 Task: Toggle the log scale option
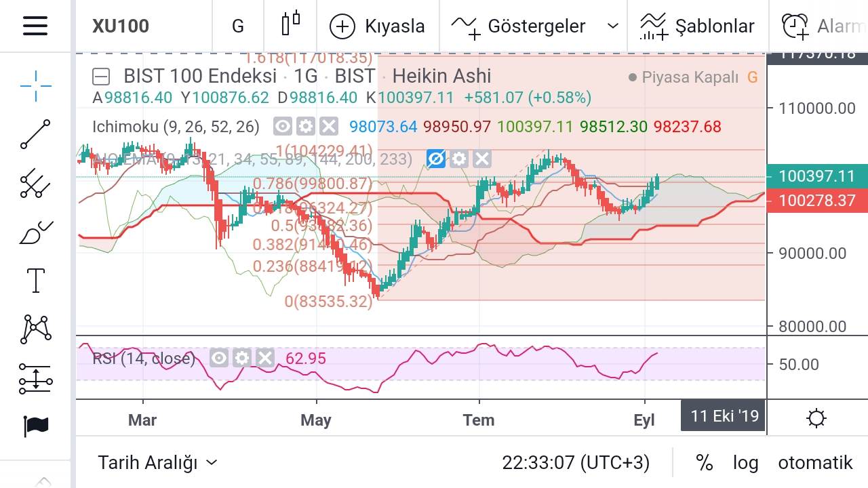745,463
